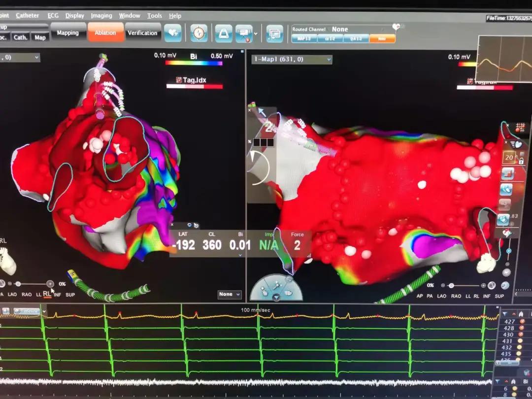Click the Timeline button
Image resolution: width=532 pixels, height=399 pixels.
27,311
